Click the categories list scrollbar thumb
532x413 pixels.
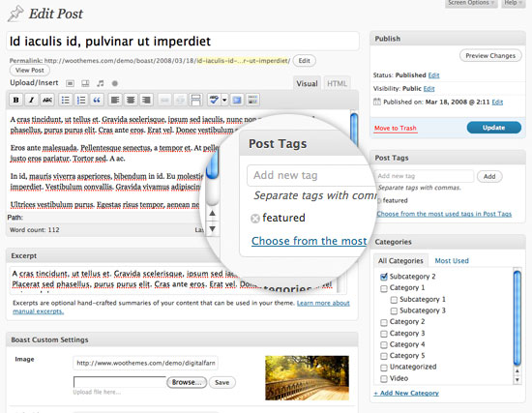click(x=517, y=317)
